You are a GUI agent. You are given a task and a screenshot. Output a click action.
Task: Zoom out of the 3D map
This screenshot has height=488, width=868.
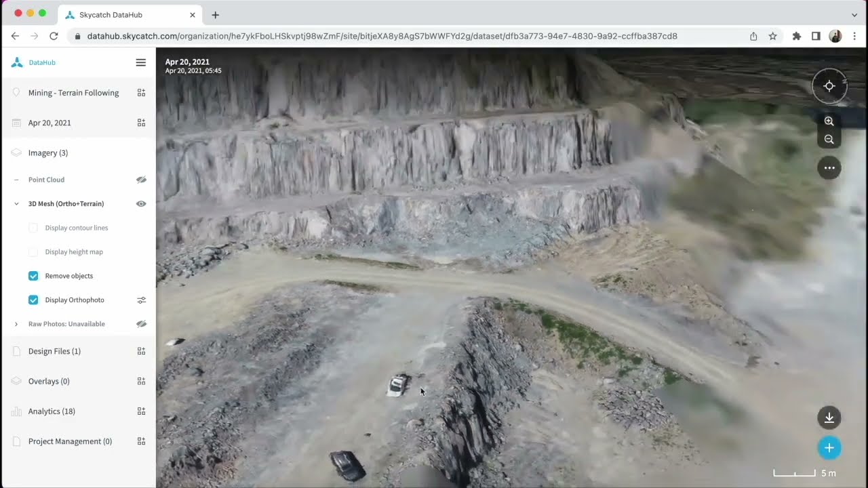tap(829, 139)
